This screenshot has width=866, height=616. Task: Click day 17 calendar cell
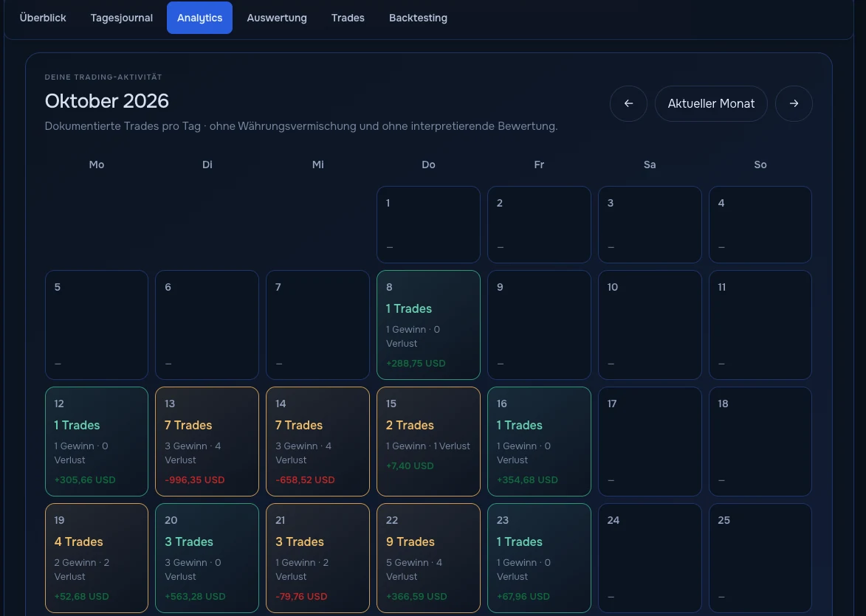[x=650, y=441]
